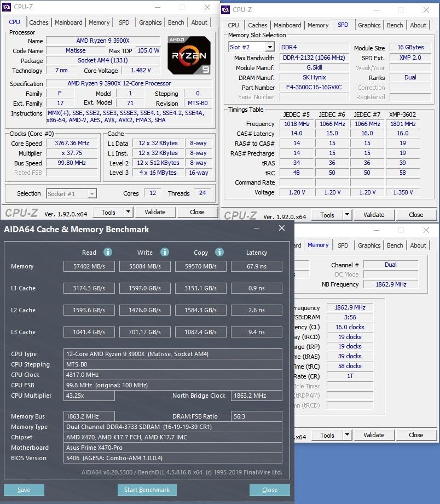
Task: Open the Socket #1 selection dropdown
Action: [x=92, y=193]
